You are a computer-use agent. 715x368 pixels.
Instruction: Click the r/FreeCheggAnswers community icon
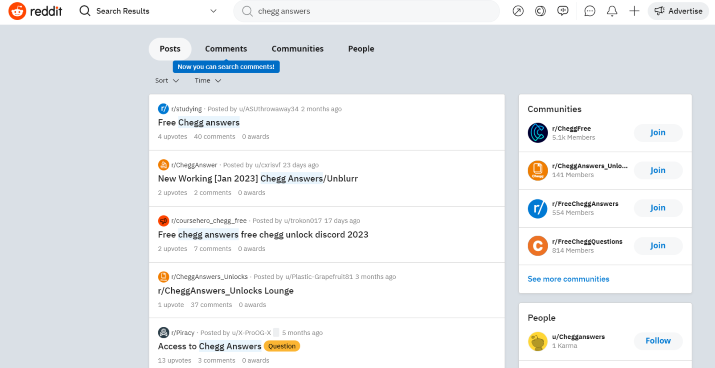click(538, 208)
